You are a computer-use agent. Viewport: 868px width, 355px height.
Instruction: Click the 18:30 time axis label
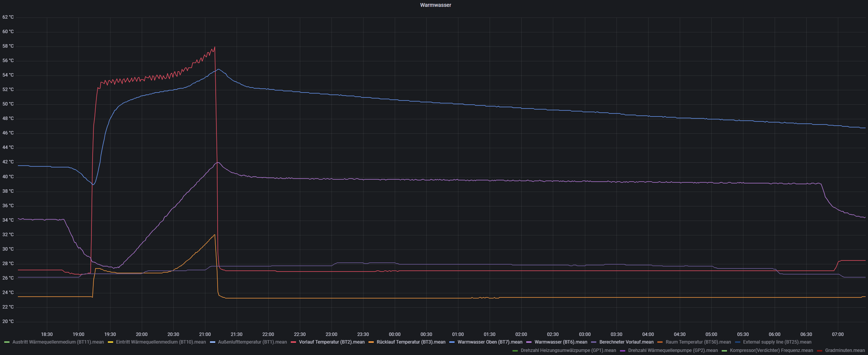[47, 334]
